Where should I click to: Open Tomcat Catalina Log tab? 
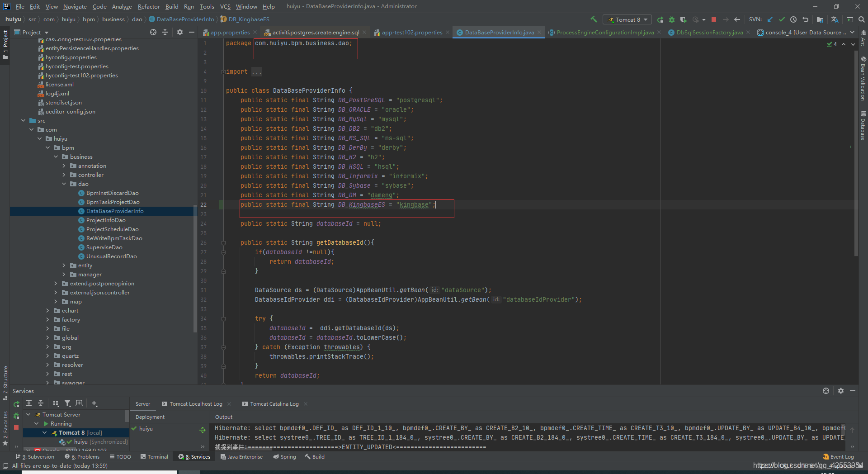click(x=274, y=404)
